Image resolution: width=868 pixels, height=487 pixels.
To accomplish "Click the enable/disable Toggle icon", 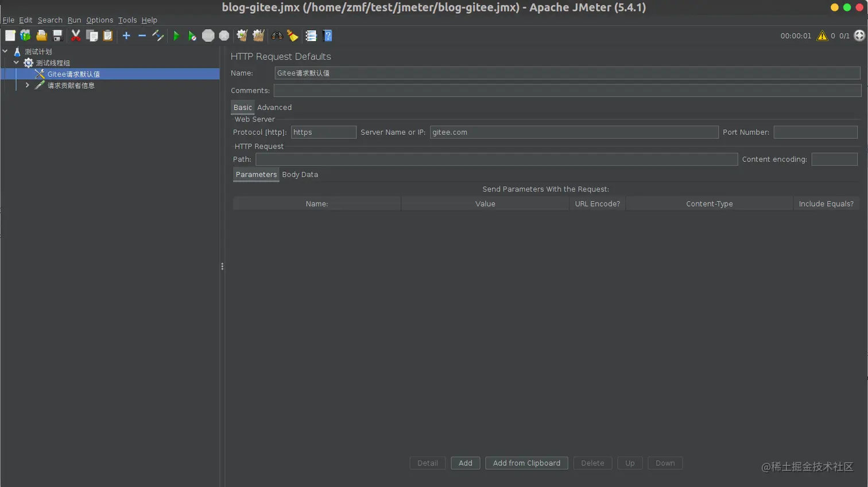I will click(x=158, y=36).
